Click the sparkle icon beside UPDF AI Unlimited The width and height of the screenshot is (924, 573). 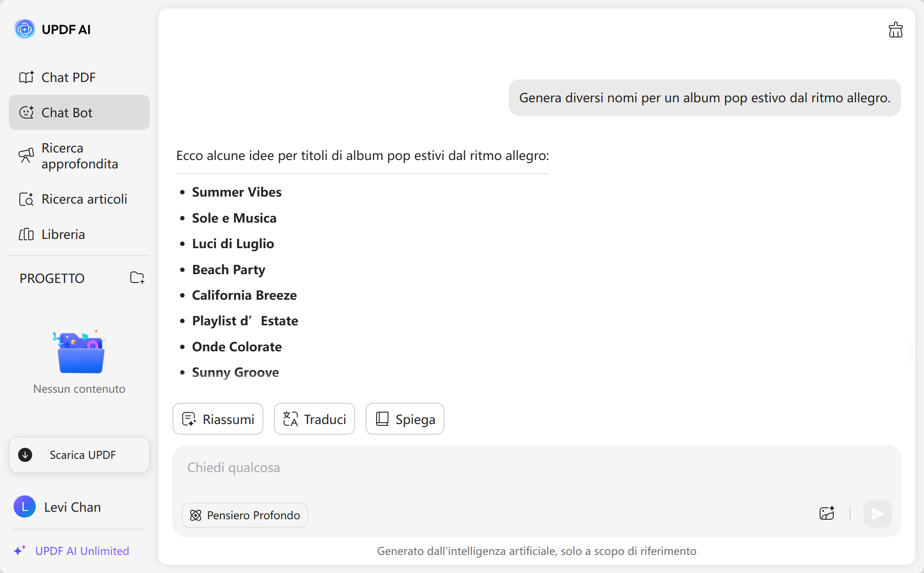click(x=19, y=551)
